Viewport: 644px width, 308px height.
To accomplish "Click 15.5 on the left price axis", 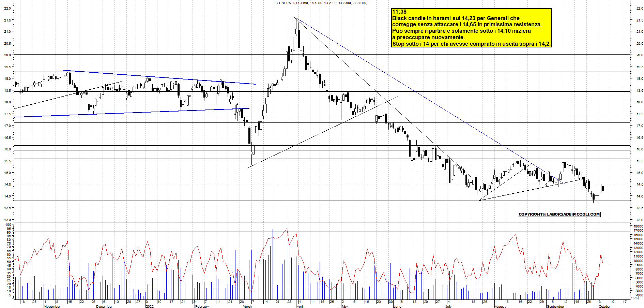I will [7, 161].
